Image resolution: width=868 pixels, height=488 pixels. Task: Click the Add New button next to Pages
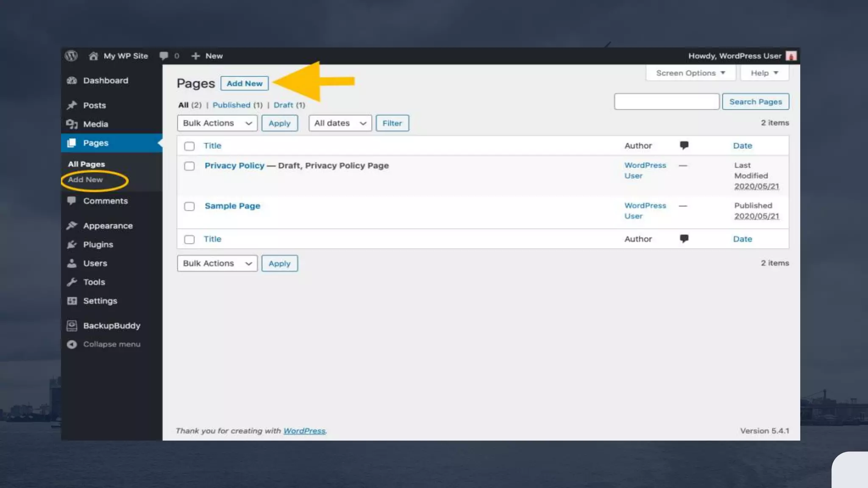tap(244, 83)
